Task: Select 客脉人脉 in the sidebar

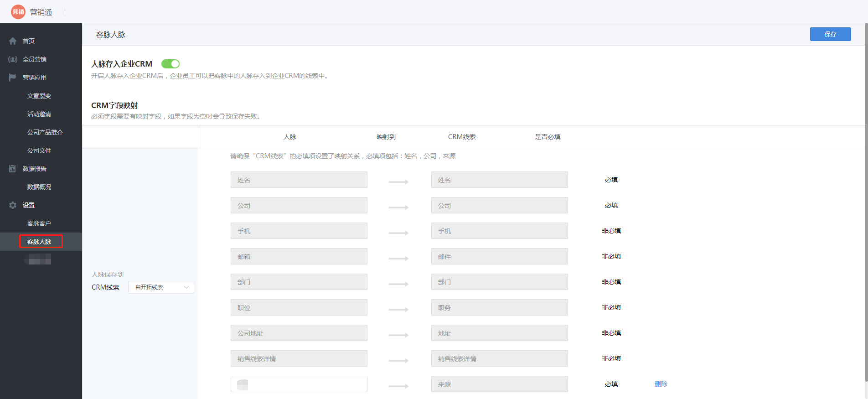Action: 40,242
